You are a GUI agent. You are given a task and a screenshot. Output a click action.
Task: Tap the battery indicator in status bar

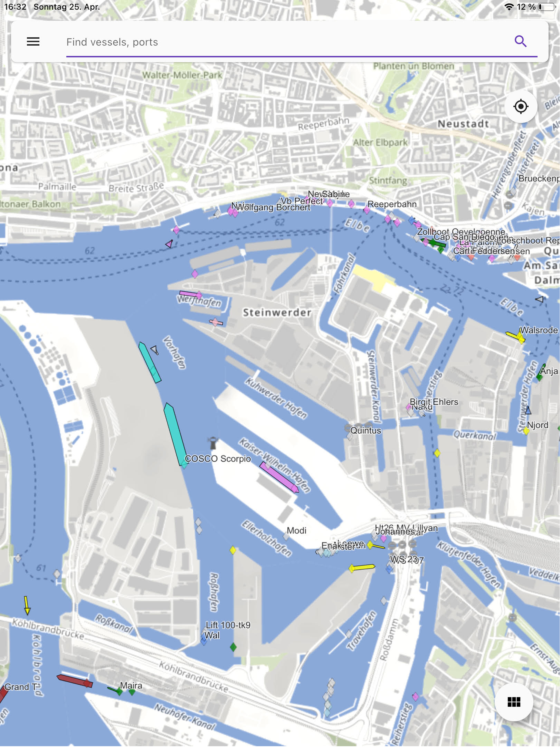click(547, 7)
